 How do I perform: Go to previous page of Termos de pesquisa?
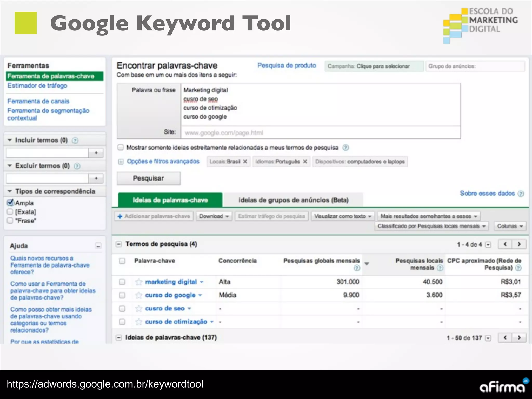pos(505,244)
